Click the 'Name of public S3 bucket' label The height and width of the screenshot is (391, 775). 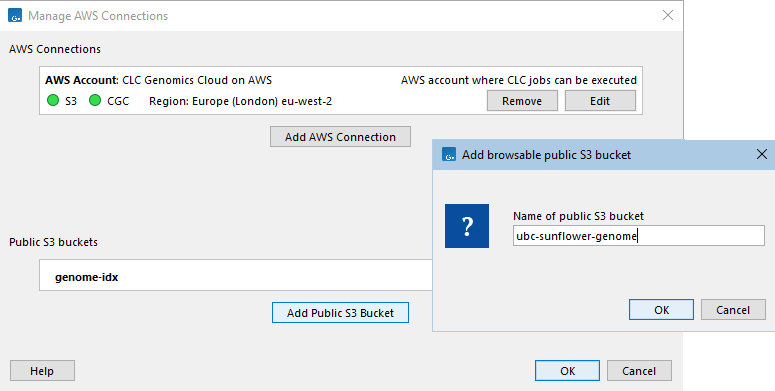click(578, 216)
